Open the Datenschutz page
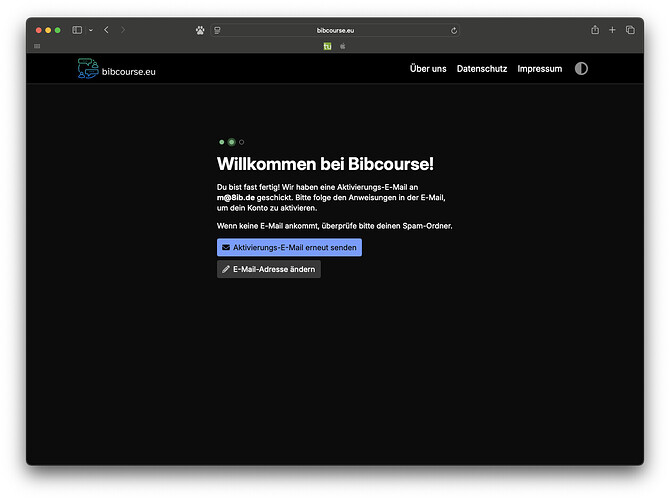 [x=482, y=69]
